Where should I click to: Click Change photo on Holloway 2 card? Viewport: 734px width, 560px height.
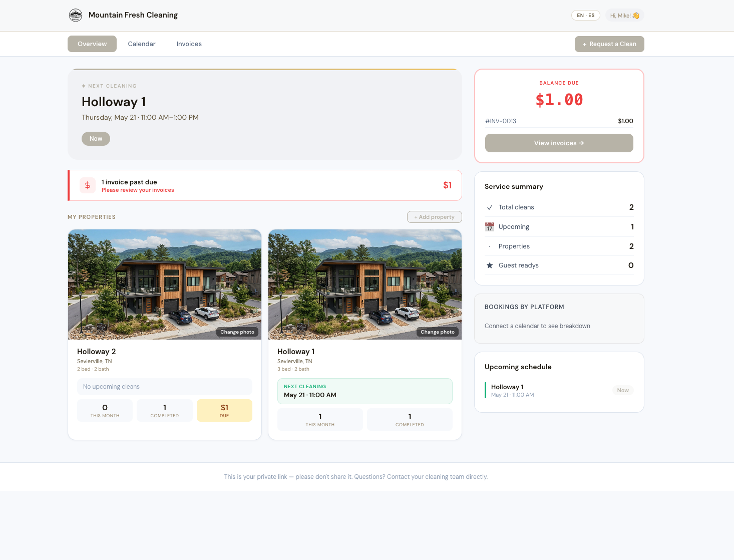tap(237, 332)
